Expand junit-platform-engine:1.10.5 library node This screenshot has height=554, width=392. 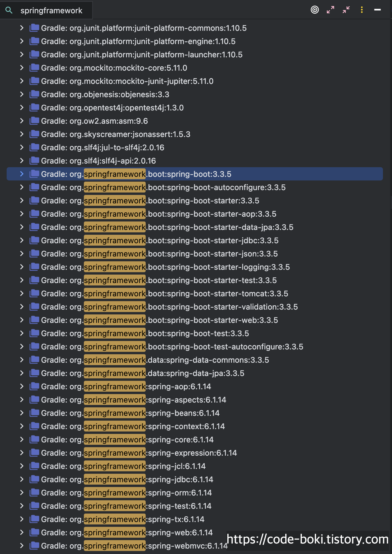point(22,41)
